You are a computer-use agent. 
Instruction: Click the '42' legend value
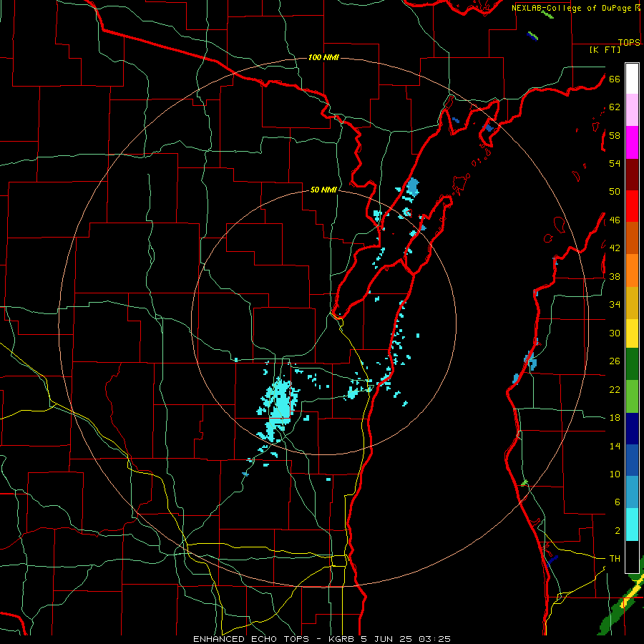coord(615,248)
